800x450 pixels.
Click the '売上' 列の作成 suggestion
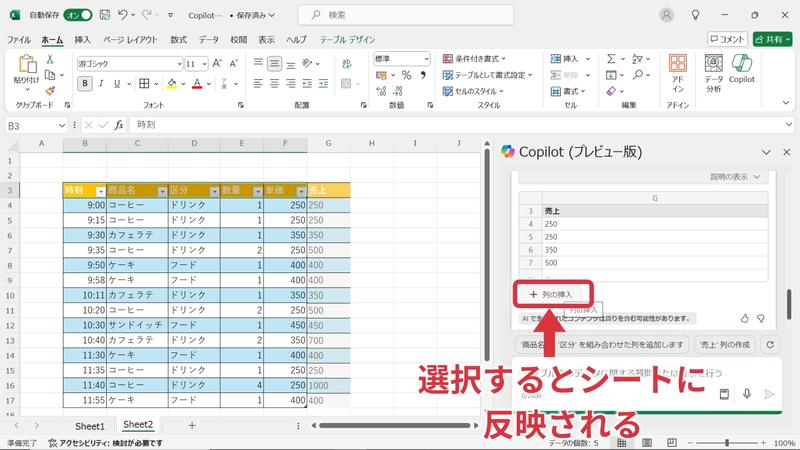[725, 345]
